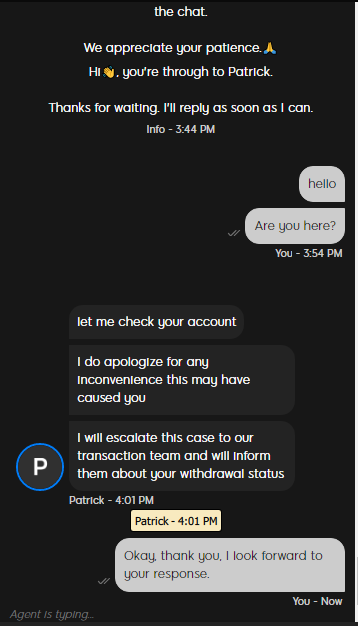Click the 'You - Now' timestamp
Image resolution: width=360 pixels, height=628 pixels.
pos(317,601)
